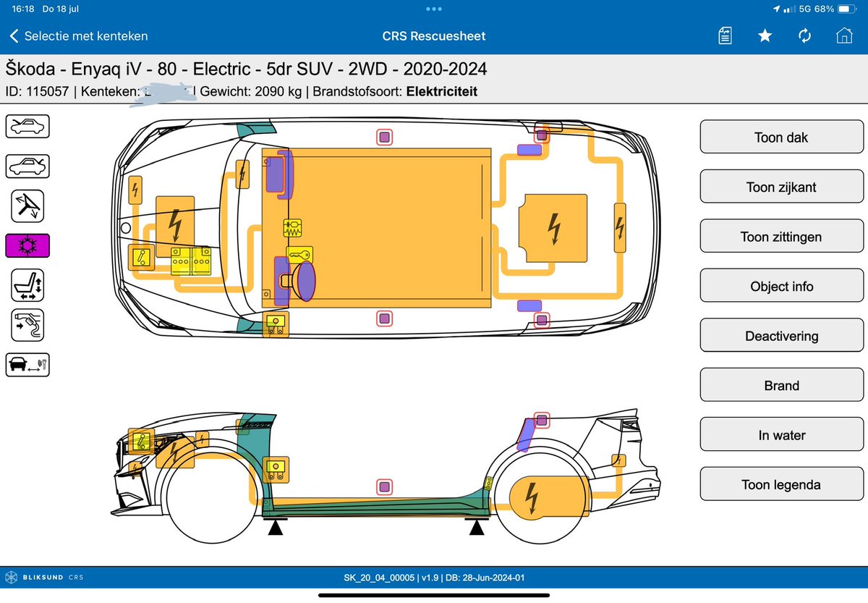Go back to Selectie met kenteken

pyautogui.click(x=78, y=35)
